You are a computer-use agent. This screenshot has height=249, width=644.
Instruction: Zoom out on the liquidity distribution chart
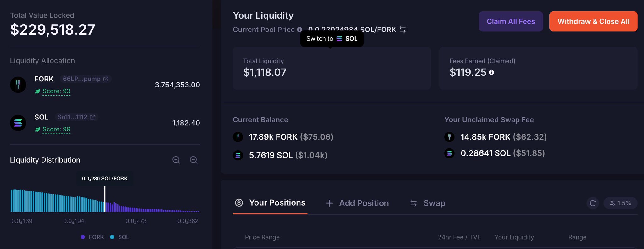click(x=193, y=160)
